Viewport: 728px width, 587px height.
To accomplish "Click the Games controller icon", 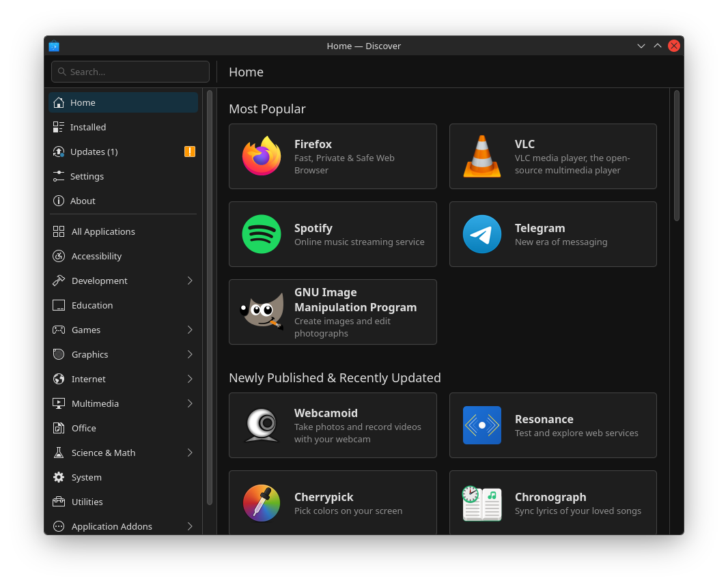I will [x=59, y=330].
